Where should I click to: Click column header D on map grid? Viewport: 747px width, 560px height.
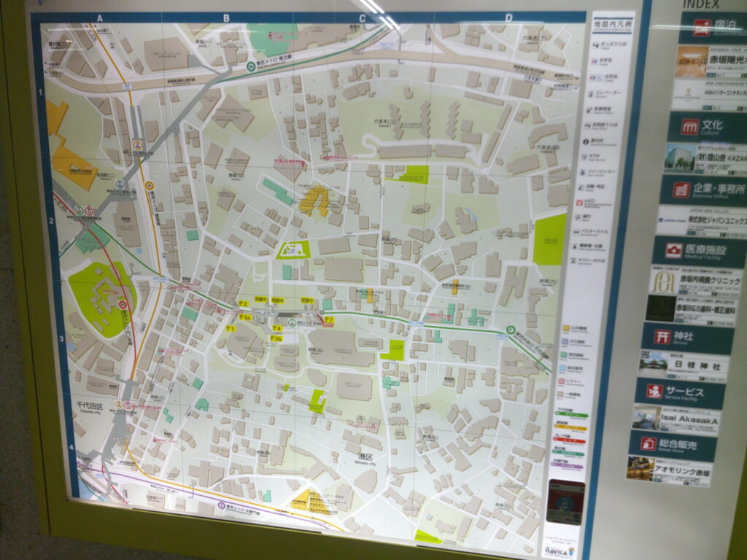pyautogui.click(x=508, y=17)
